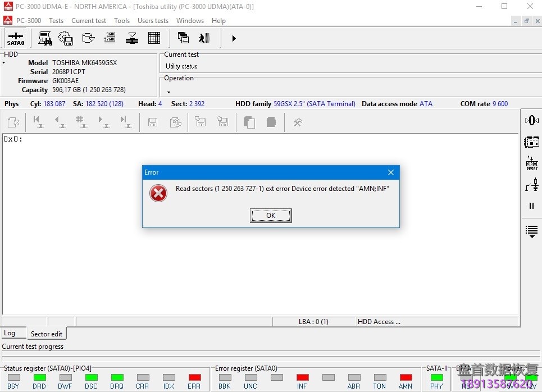Click the hammer and wrench tools icon
This screenshot has height=392, width=542.
298,122
